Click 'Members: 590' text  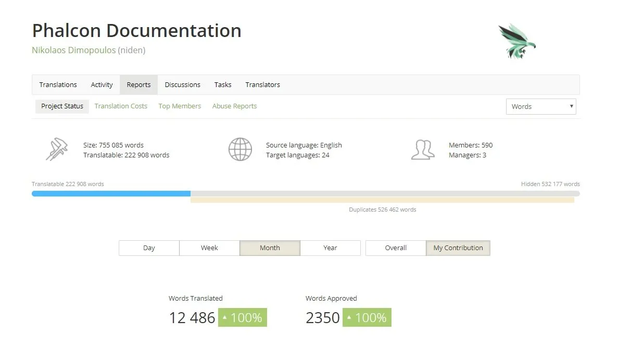tap(471, 145)
